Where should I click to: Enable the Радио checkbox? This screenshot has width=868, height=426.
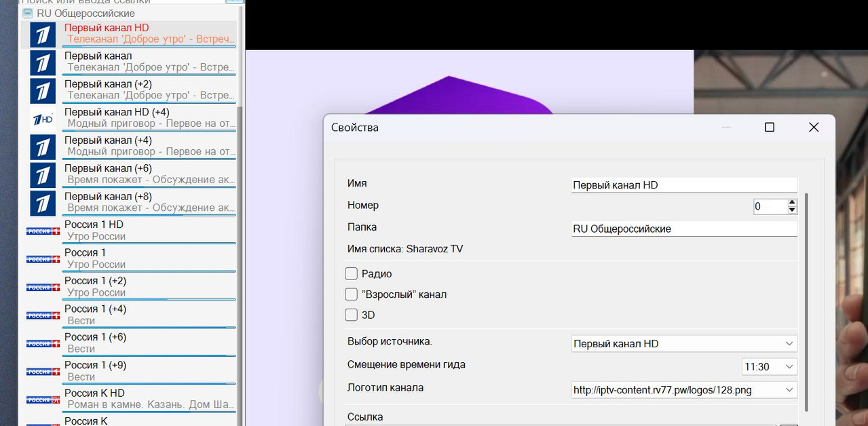pos(351,274)
